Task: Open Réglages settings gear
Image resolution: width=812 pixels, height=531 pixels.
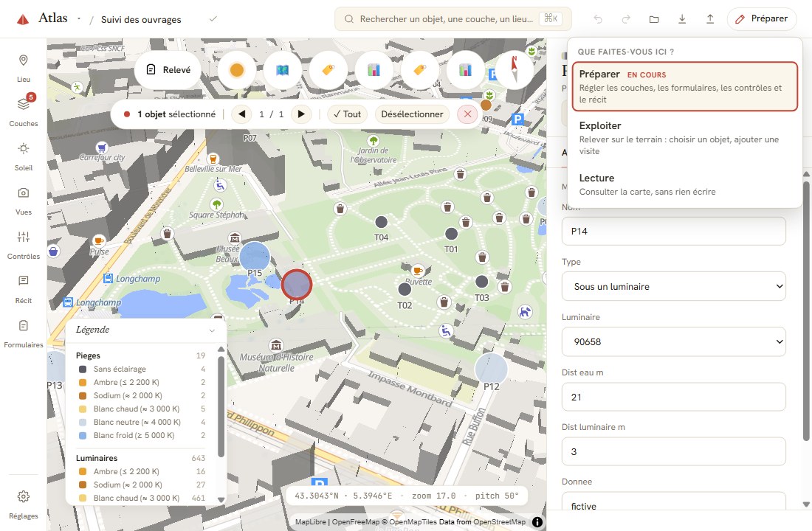Action: (x=24, y=504)
